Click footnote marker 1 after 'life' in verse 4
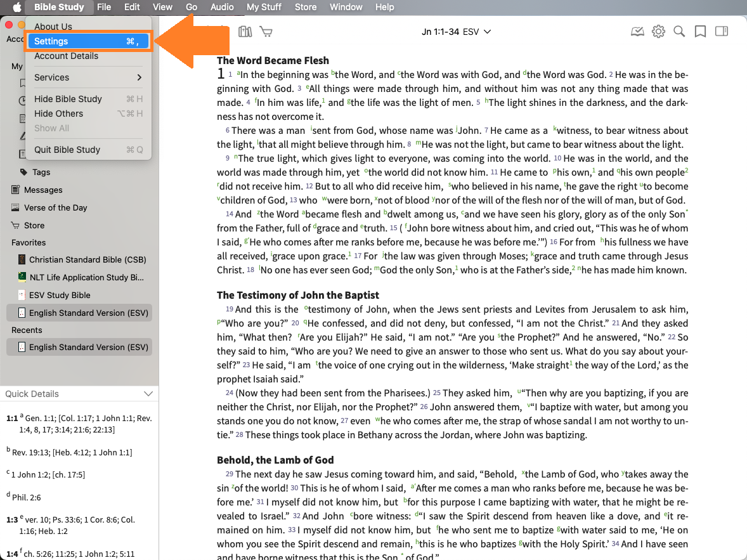This screenshot has width=747, height=560. click(x=323, y=100)
